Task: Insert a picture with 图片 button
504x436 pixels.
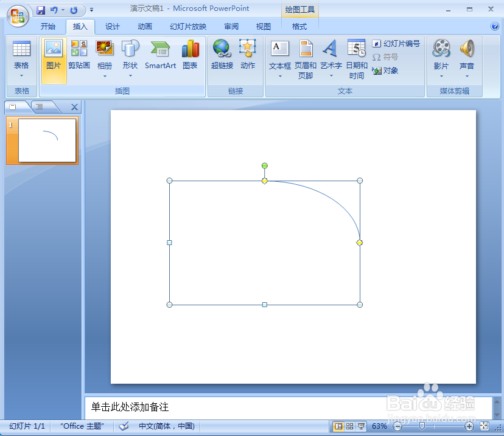Action: tap(54, 61)
